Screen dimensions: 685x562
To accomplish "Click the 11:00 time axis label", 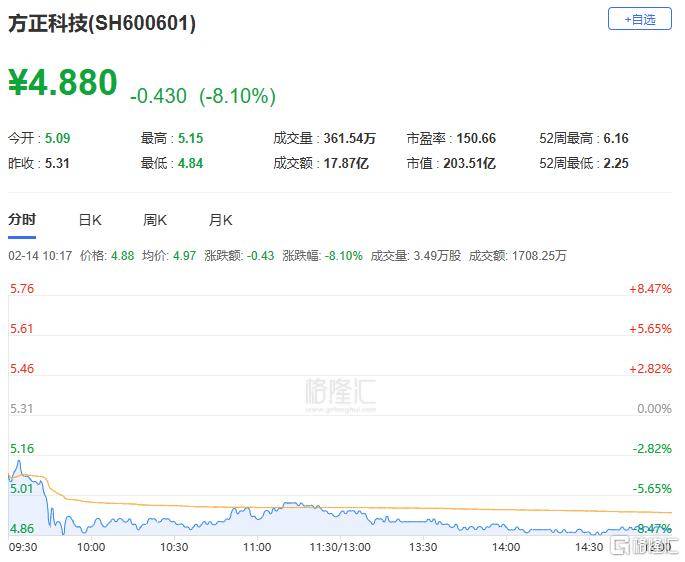I will tap(257, 547).
